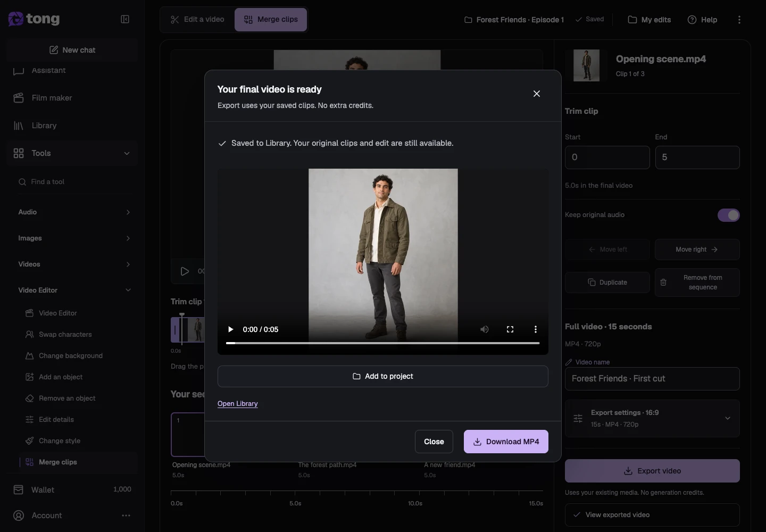Open My edits folder
This screenshot has height=532, width=766.
[650, 20]
